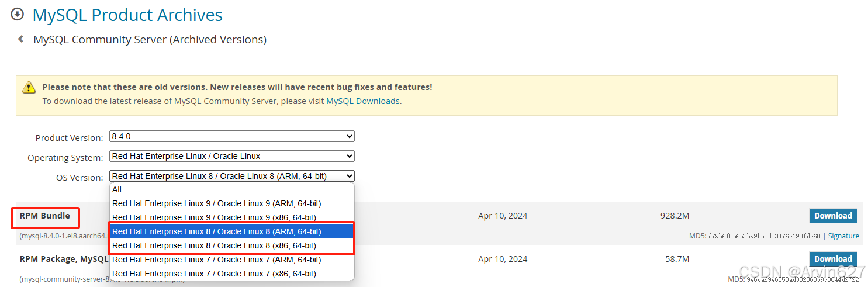
Task: Click the OS Version label
Action: (x=79, y=178)
